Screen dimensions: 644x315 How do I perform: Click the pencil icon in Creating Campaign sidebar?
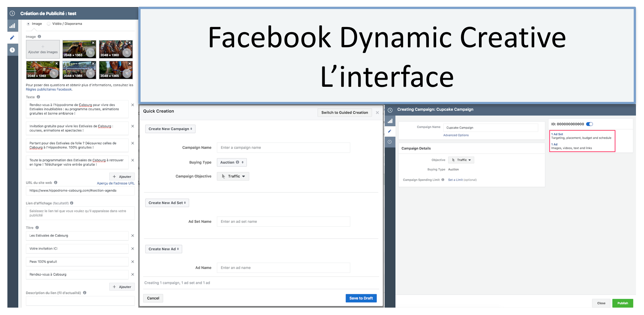click(390, 131)
